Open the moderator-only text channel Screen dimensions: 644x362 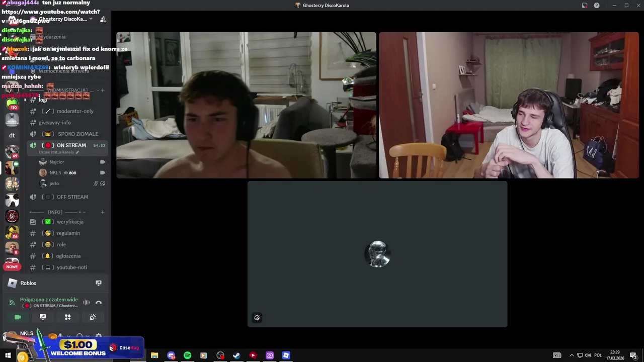point(66,111)
